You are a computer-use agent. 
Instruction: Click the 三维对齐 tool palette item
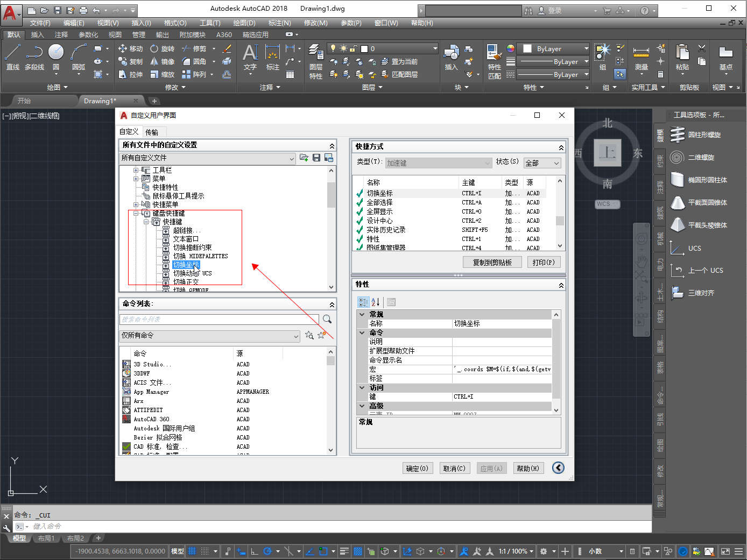coord(693,293)
